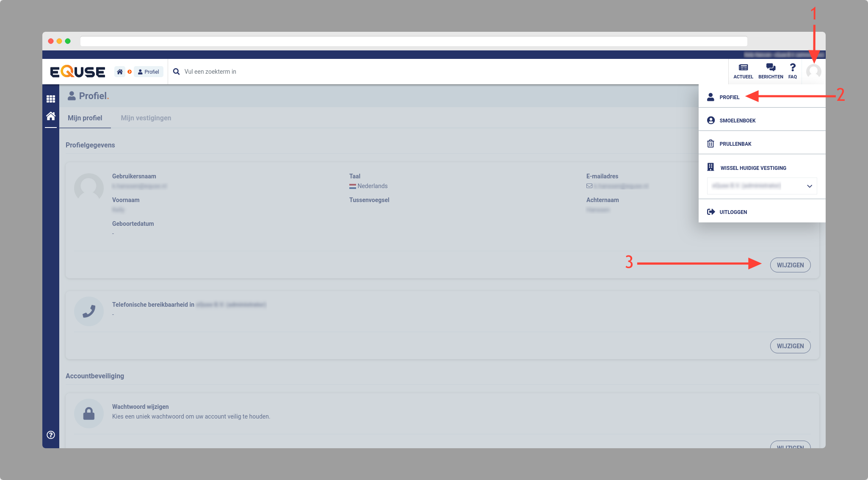The width and height of the screenshot is (868, 480).
Task: Expand the current vestiging dropdown
Action: [x=762, y=186]
